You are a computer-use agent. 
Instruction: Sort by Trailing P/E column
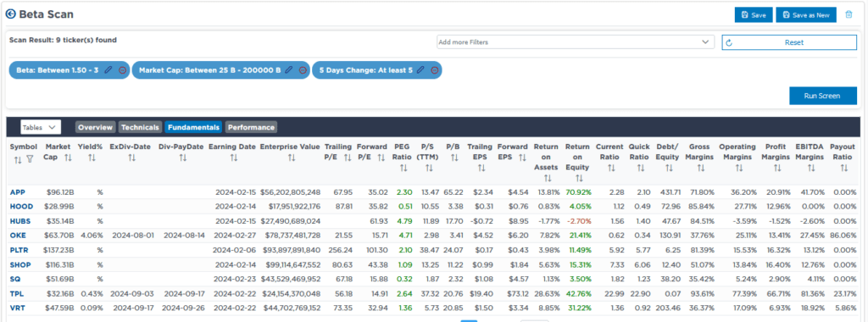348,158
